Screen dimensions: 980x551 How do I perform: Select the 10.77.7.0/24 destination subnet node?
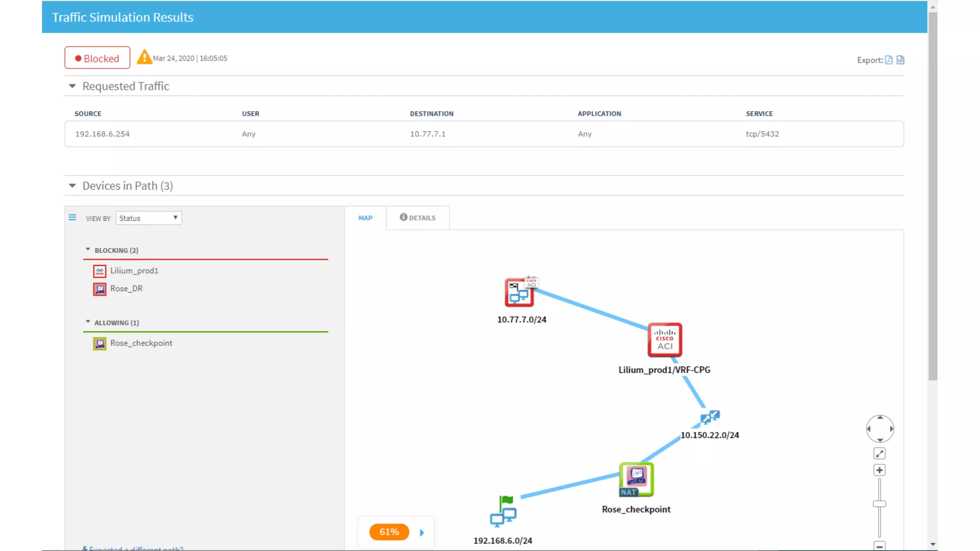pos(519,292)
